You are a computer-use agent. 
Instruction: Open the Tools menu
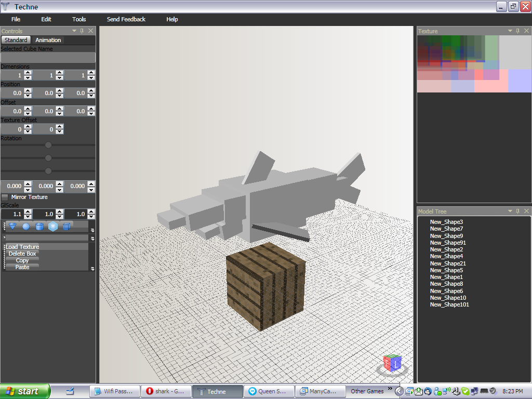[x=78, y=19]
